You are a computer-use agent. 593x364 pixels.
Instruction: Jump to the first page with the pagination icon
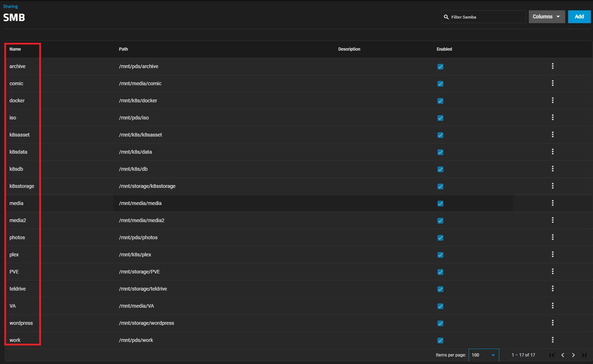pos(552,355)
